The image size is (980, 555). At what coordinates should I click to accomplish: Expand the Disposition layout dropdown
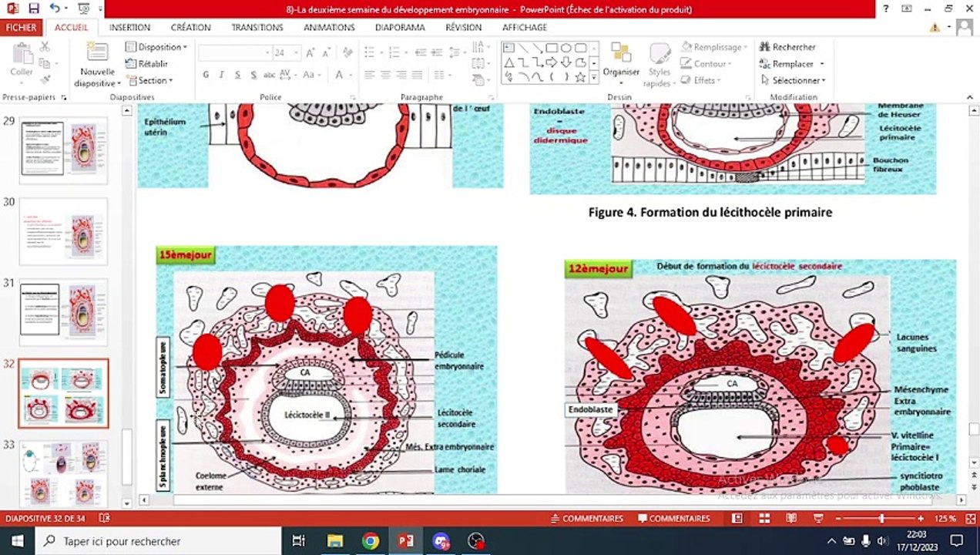click(x=156, y=47)
